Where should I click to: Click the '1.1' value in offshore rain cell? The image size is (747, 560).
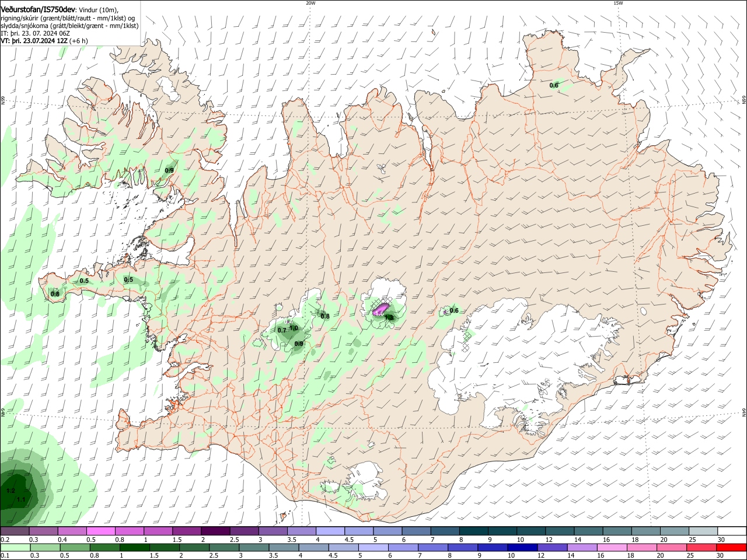[x=21, y=499]
